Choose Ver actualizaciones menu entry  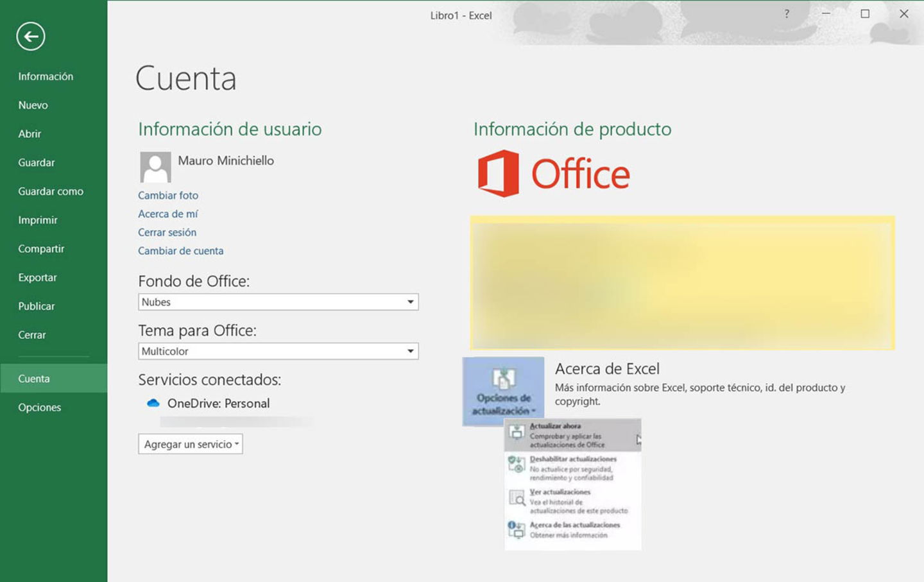[x=572, y=501]
